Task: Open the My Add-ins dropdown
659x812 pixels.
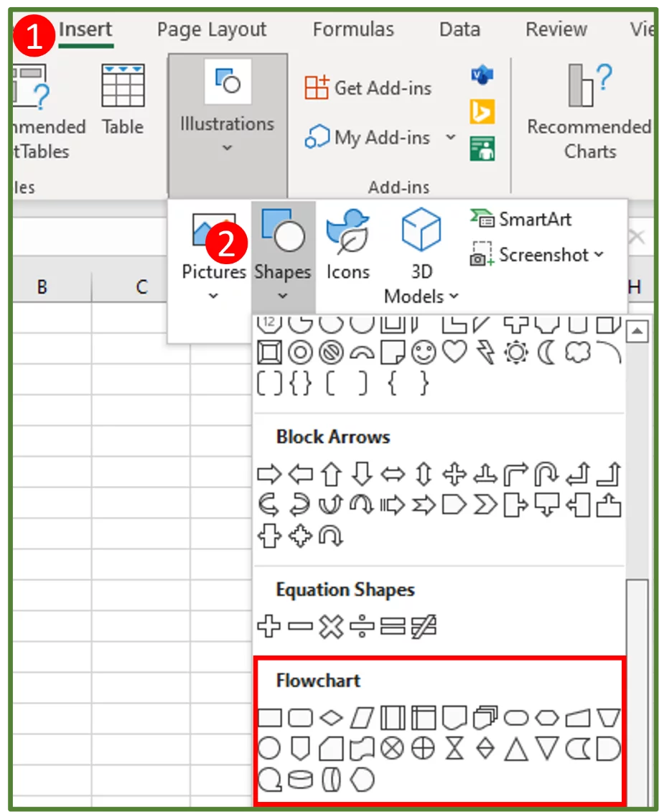Action: [x=451, y=137]
